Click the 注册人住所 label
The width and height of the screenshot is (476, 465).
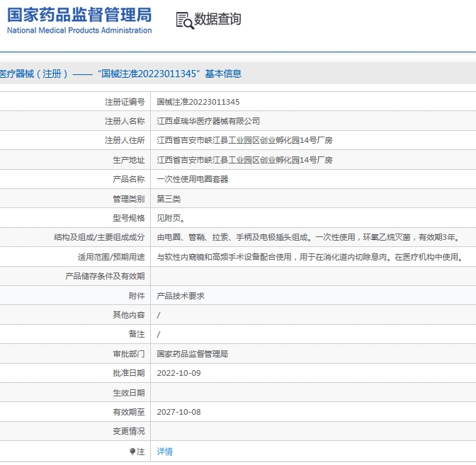tap(125, 140)
